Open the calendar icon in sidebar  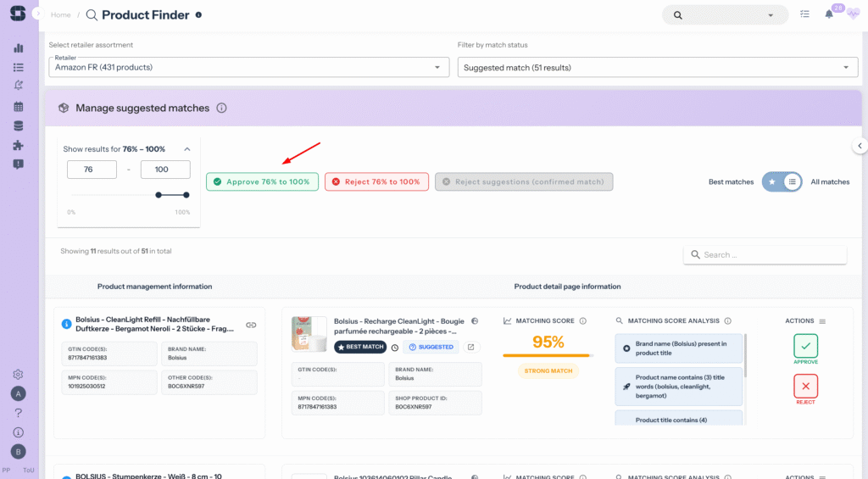[19, 107]
